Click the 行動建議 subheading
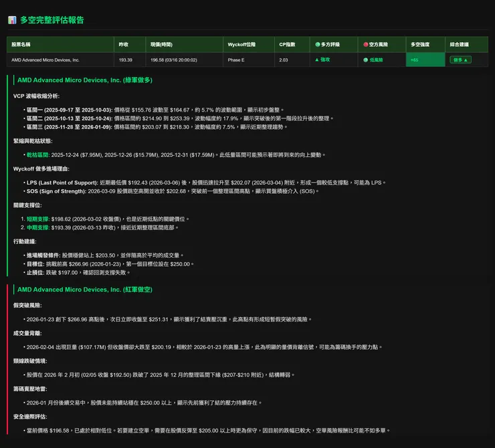This screenshot has height=448, width=495. pyautogui.click(x=25, y=241)
